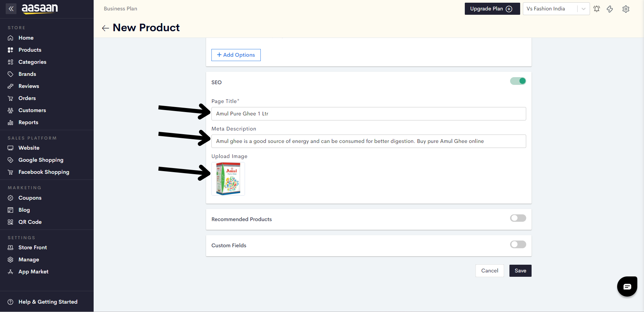Click the Help question mark icon
This screenshot has width=644, height=312.
(10, 302)
